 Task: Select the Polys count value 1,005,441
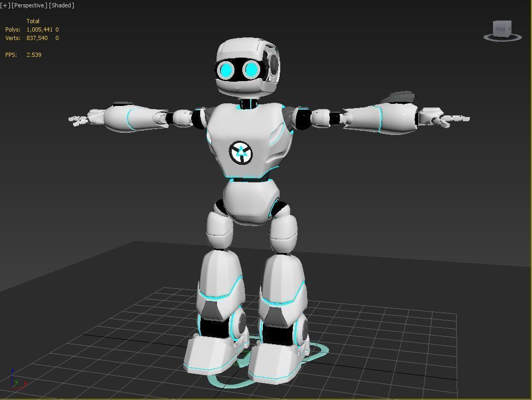pyautogui.click(x=40, y=30)
